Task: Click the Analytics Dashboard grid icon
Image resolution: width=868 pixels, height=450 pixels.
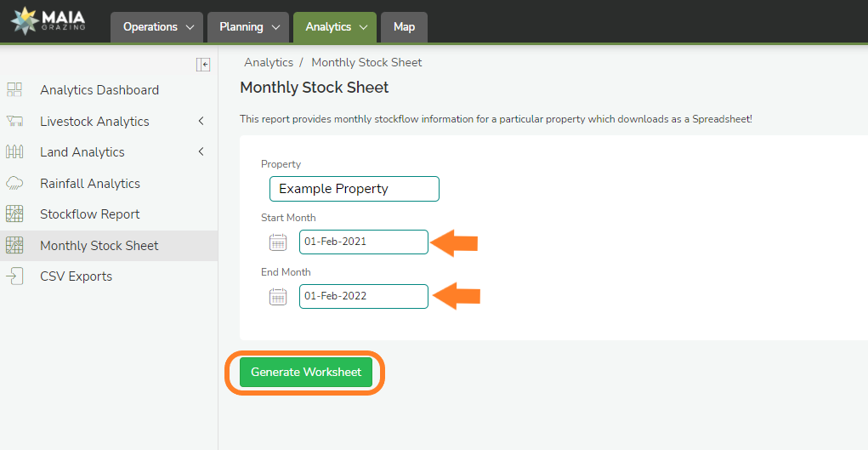Action: click(14, 90)
